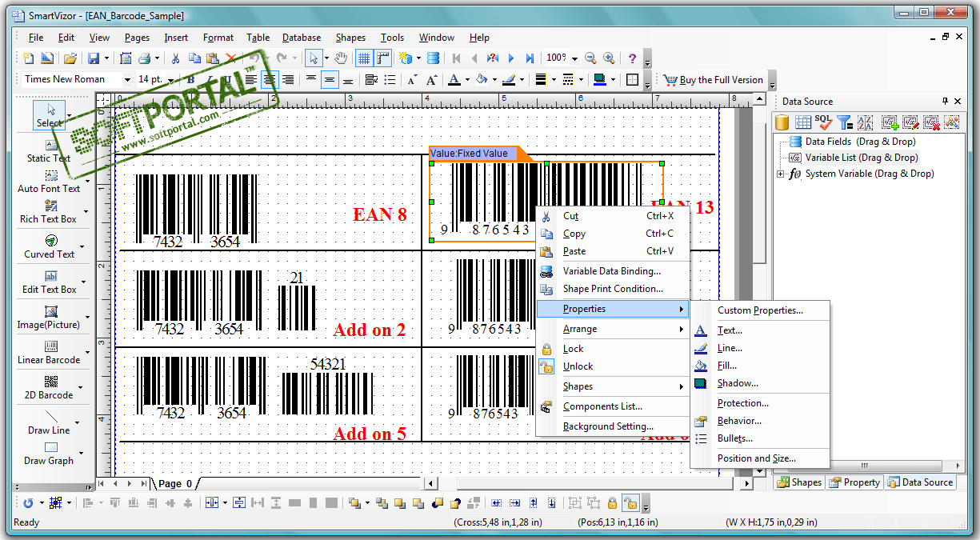Go to the next record arrow
Image resolution: width=980 pixels, height=540 pixels.
pos(511,58)
